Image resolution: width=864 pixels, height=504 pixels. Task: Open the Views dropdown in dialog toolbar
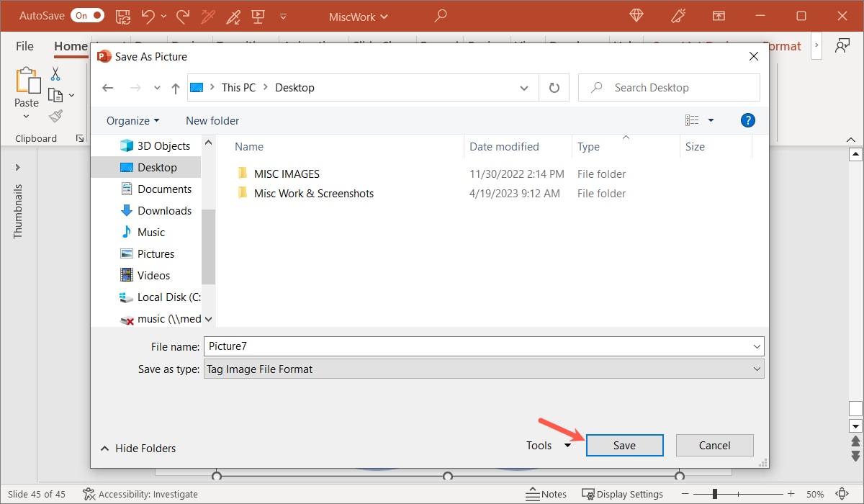[700, 120]
